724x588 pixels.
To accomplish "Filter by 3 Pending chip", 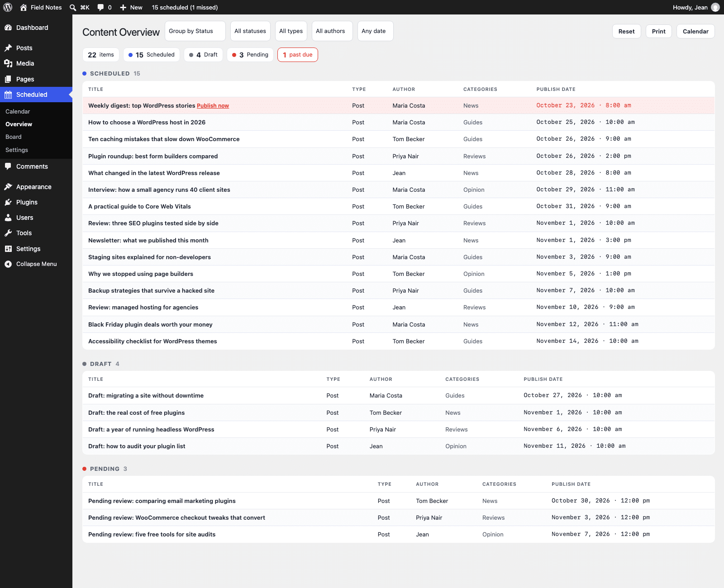I will (x=250, y=55).
